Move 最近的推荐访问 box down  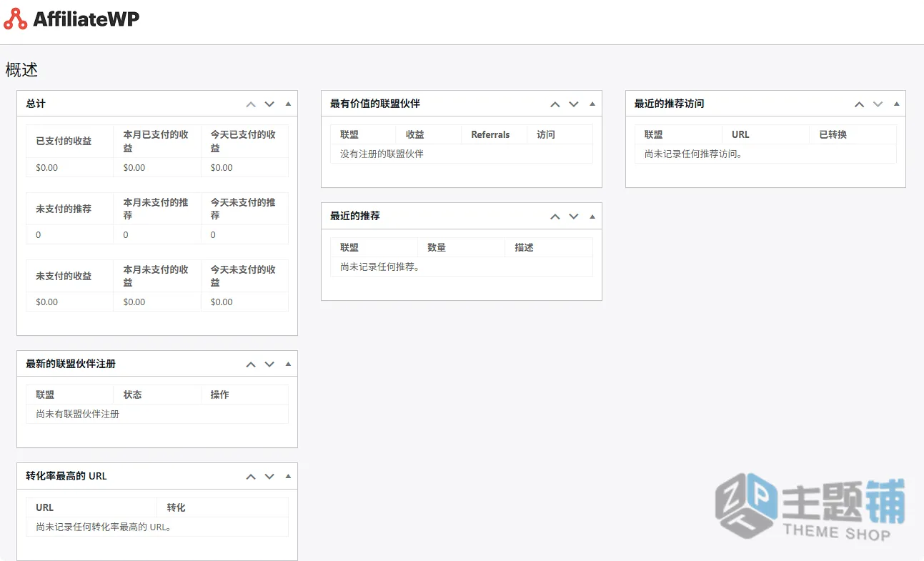coord(878,104)
